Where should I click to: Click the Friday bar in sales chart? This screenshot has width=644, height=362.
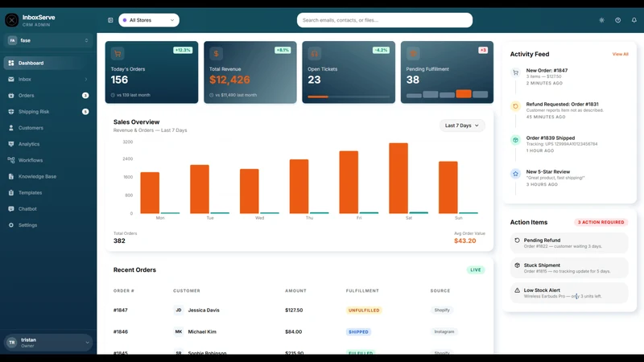tap(349, 183)
